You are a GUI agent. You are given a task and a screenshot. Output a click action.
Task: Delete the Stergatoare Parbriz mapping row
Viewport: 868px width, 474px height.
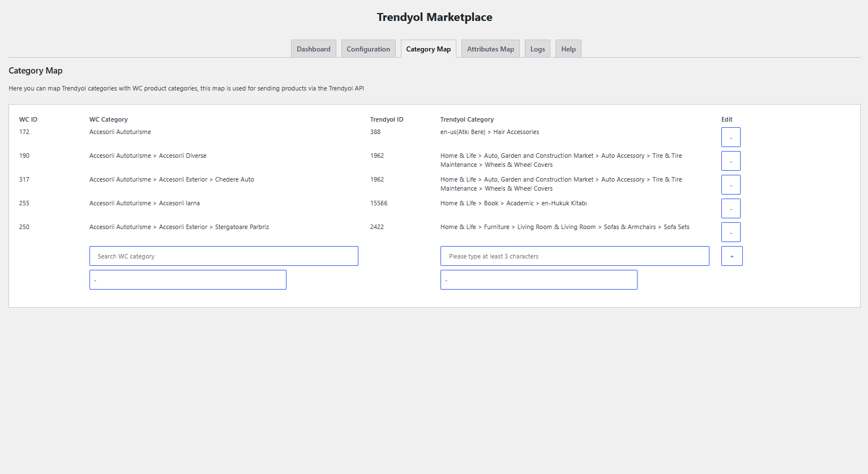(730, 232)
